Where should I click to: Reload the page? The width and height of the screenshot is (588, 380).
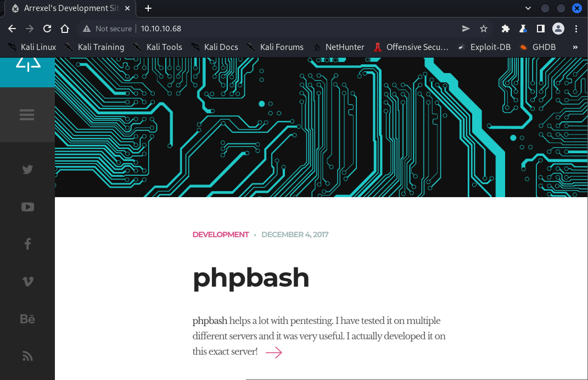tap(47, 29)
